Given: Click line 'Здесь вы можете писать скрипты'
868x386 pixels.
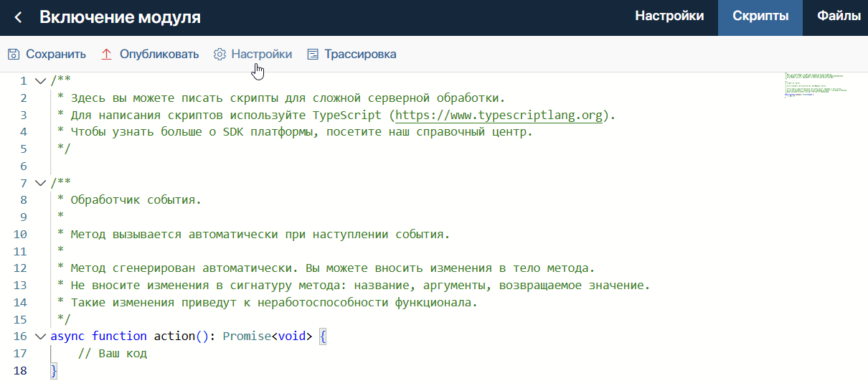Looking at the screenshot, I should 281,98.
